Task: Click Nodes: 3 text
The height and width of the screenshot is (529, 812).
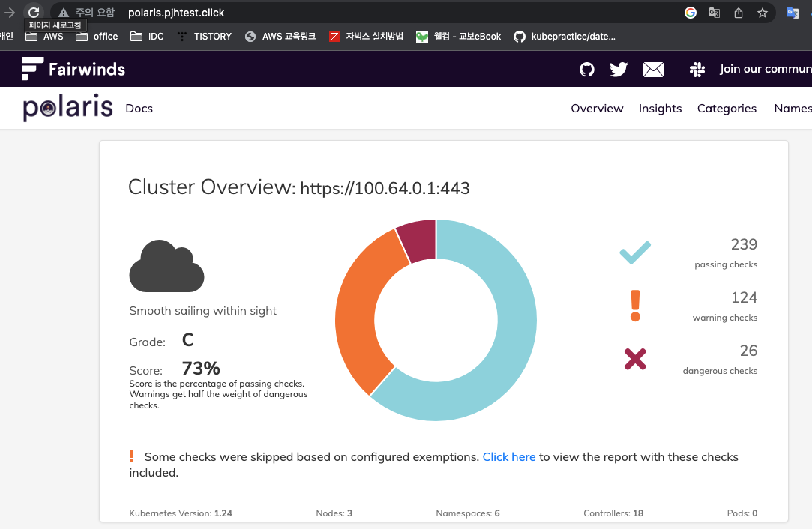Action: (334, 513)
